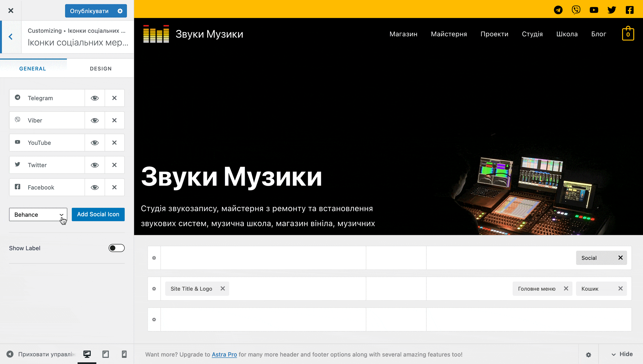643x364 pixels.
Task: Remove the Twitter social icon
Action: pos(114,165)
